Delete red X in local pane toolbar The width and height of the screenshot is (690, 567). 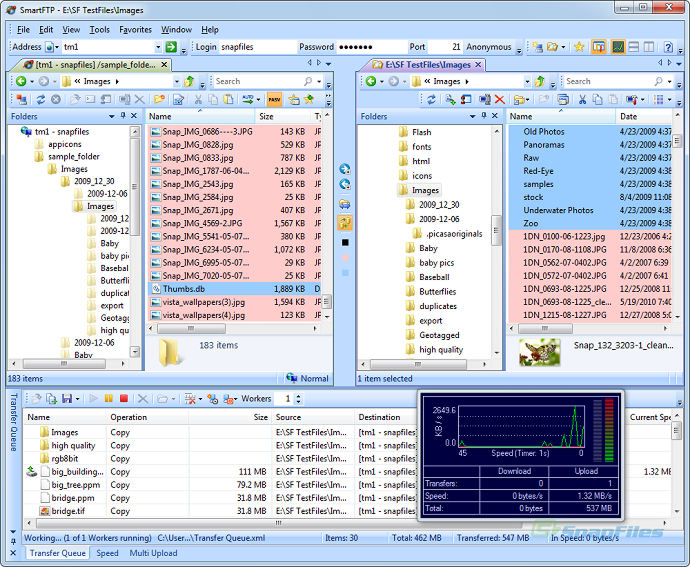499,99
